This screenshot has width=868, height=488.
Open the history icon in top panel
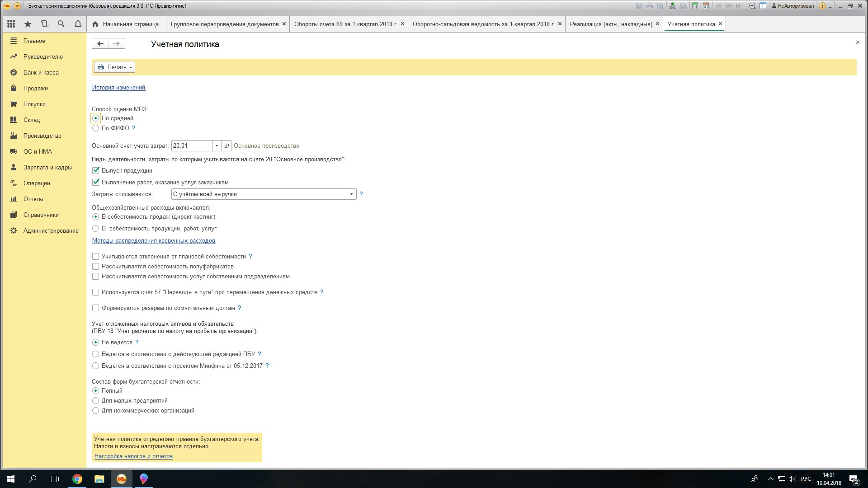44,24
